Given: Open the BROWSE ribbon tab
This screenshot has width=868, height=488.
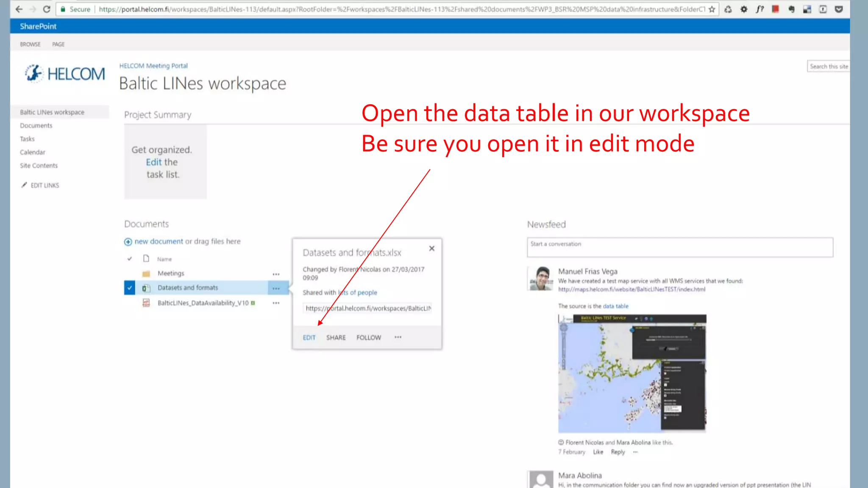Looking at the screenshot, I should pos(30,44).
